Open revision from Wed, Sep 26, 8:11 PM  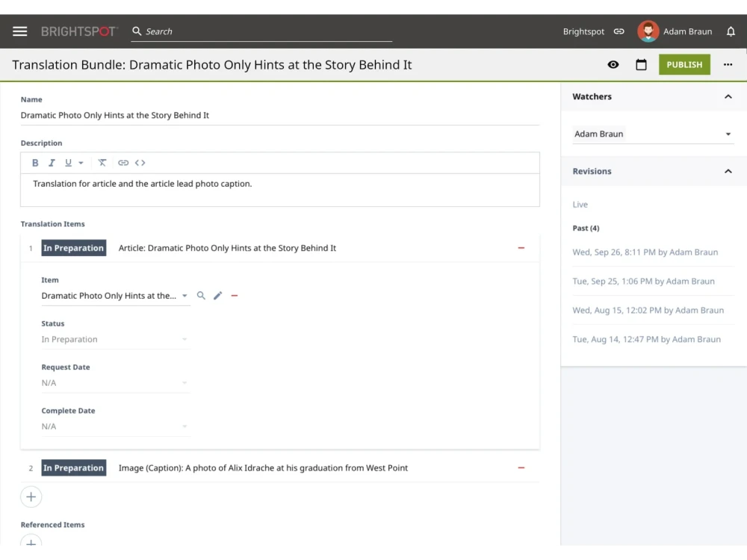click(x=645, y=252)
